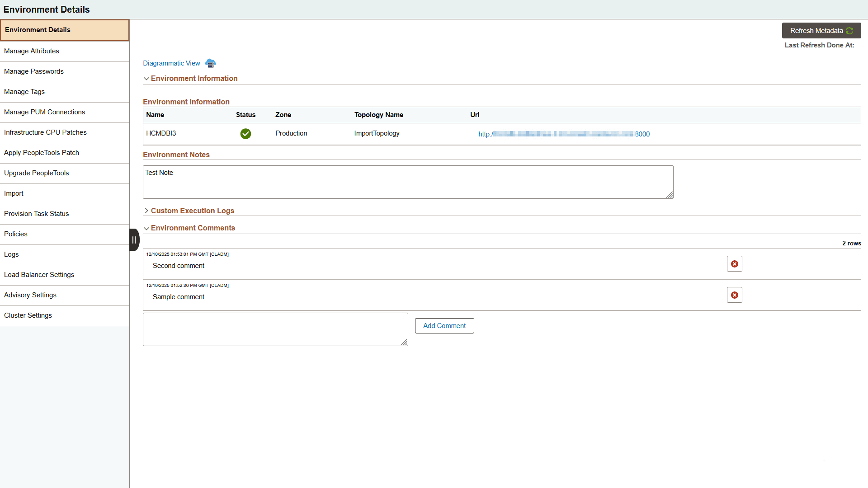Delete the 'Sample comment' entry
Image resolution: width=868 pixels, height=488 pixels.
pyautogui.click(x=734, y=295)
